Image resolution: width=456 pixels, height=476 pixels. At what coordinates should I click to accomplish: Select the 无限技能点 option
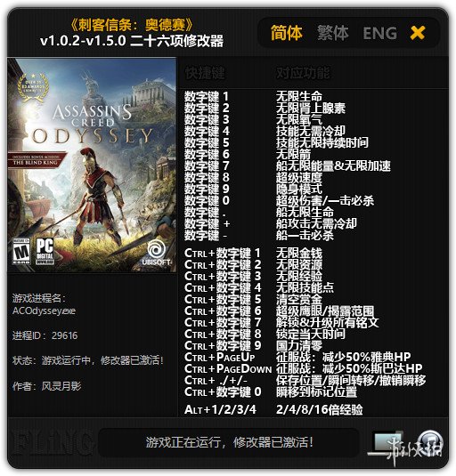[305, 287]
